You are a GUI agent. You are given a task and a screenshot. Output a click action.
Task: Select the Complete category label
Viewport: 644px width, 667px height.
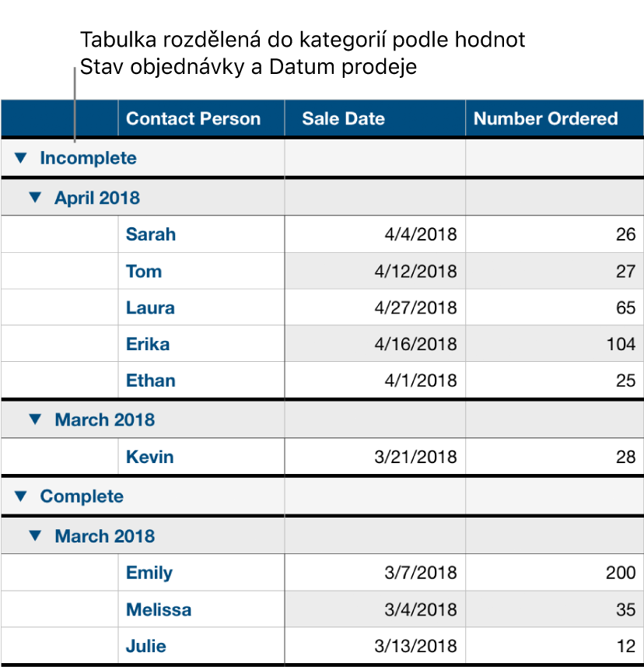[x=82, y=497]
